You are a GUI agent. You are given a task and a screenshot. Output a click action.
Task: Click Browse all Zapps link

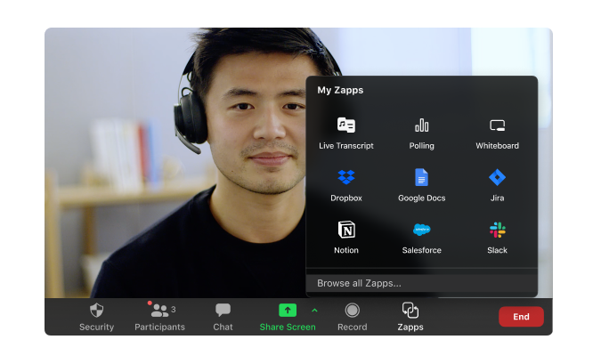point(359,283)
